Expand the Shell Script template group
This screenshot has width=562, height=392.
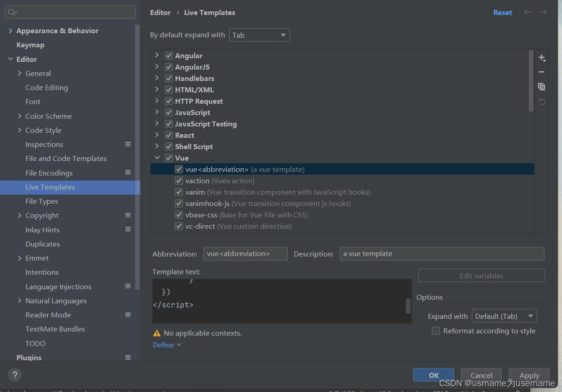157,146
